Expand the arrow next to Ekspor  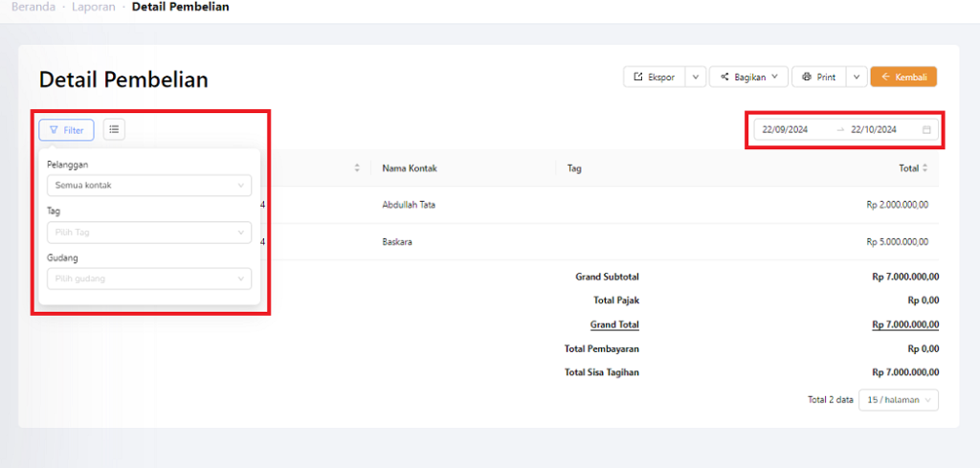(696, 77)
